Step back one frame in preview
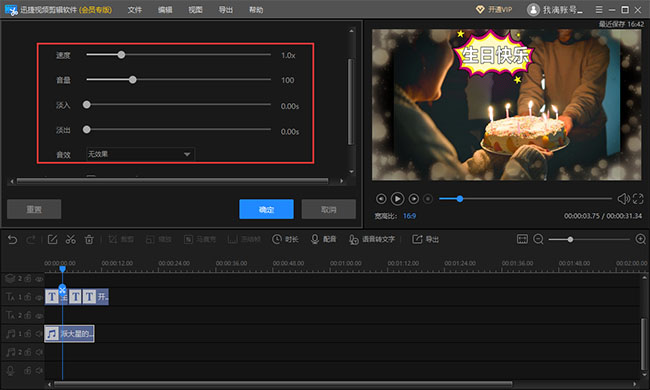Screen dimensions: 650x390 point(381,199)
